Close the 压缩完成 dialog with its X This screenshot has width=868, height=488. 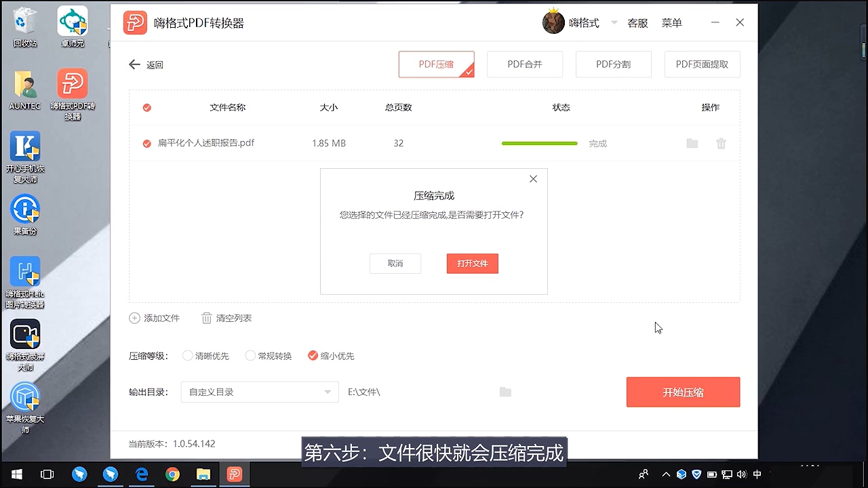(533, 178)
